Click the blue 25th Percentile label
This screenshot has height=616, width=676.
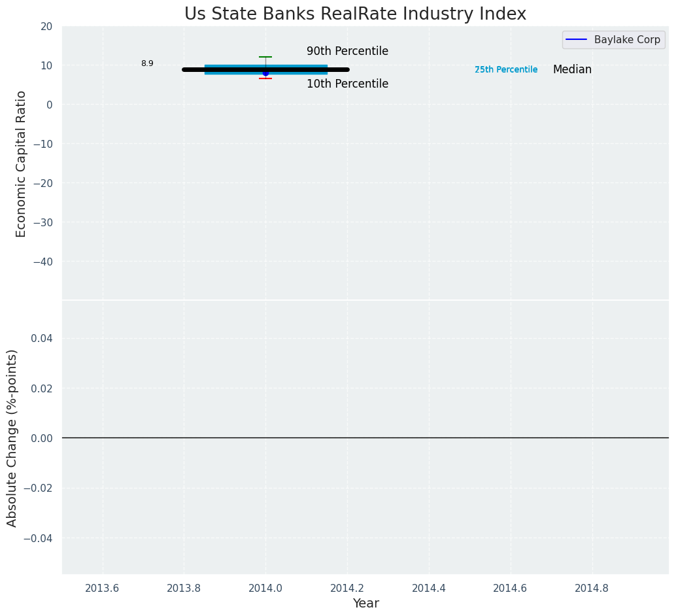tap(506, 69)
